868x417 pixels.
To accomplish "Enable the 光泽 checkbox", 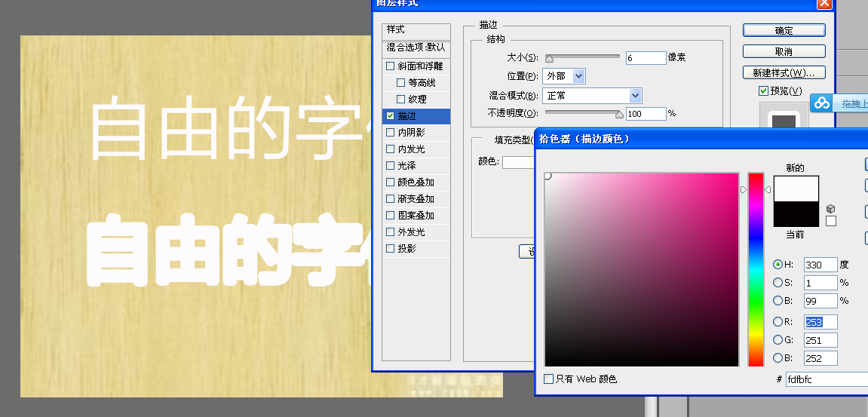I will (x=391, y=166).
